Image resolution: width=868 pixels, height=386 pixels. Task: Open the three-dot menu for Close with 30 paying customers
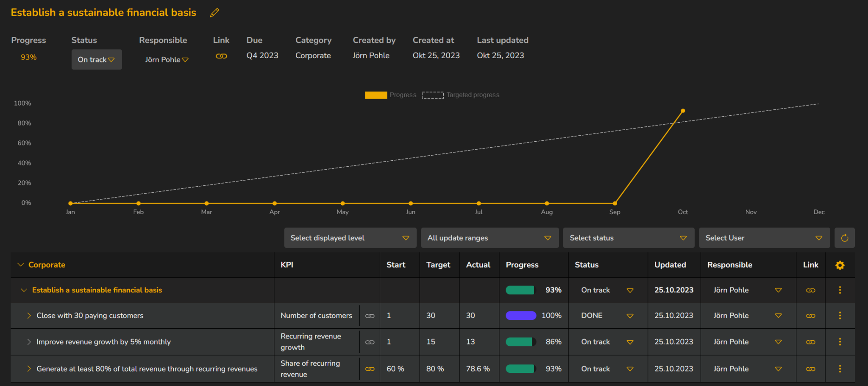pos(840,316)
